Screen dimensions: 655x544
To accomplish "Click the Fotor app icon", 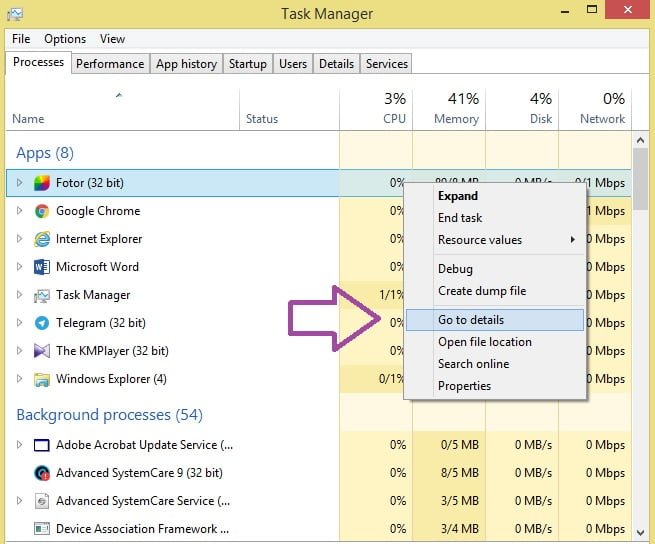I will (x=42, y=183).
